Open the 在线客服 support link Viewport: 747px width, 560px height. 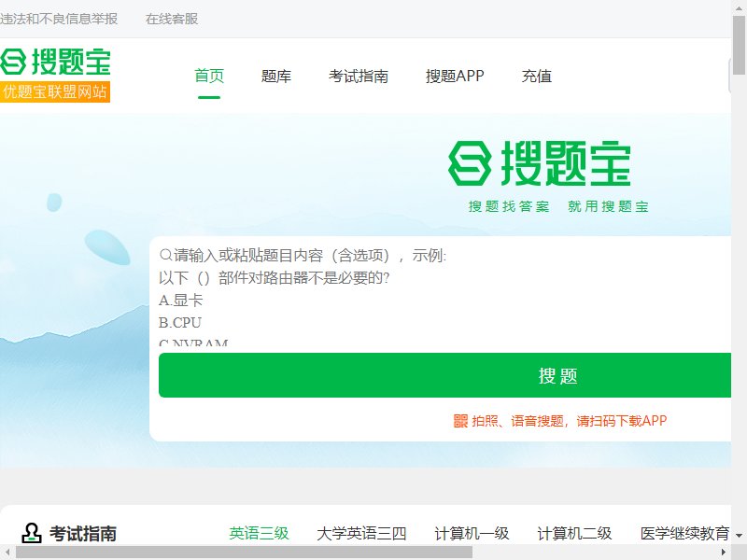coord(172,19)
